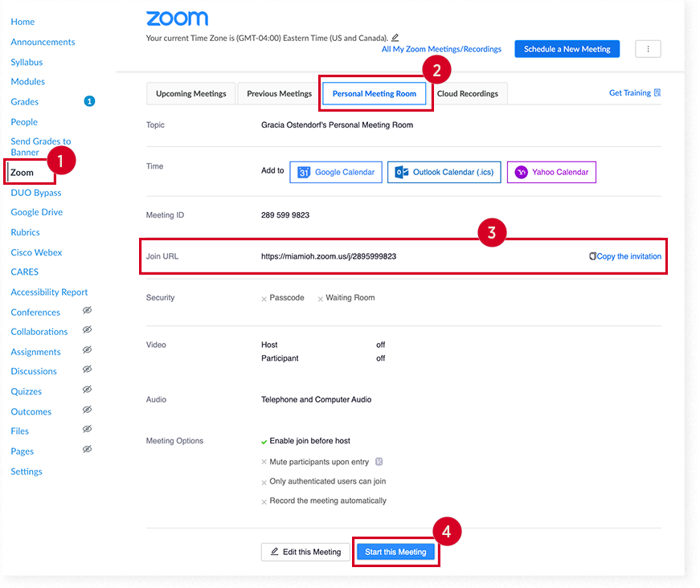Open the CARES link

[x=25, y=272]
